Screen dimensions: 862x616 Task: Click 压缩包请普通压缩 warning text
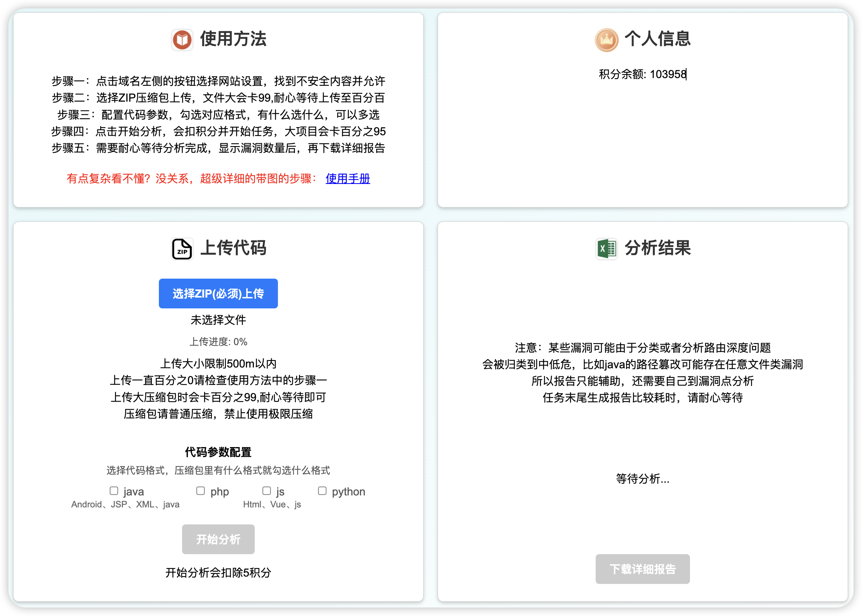218,414
